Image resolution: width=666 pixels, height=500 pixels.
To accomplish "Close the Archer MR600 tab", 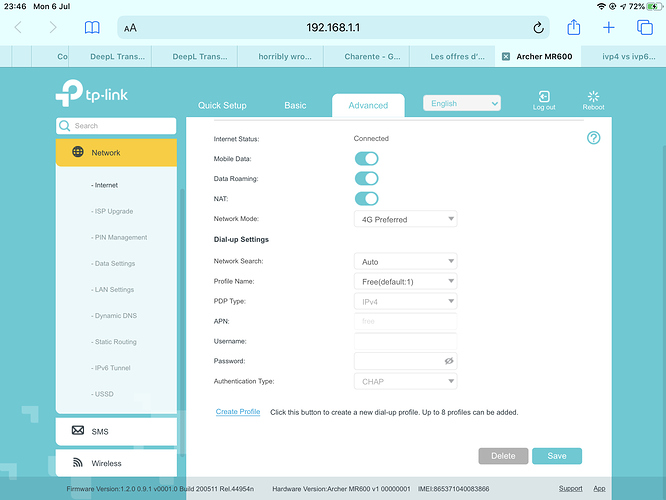I will tap(505, 56).
